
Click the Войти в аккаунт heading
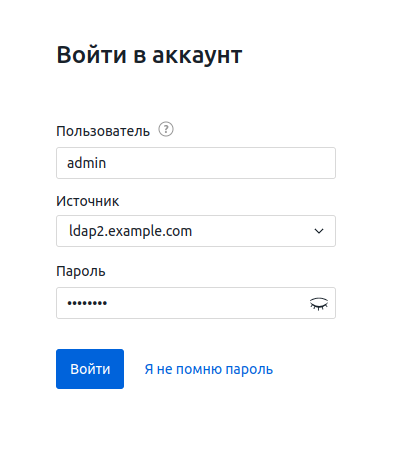pyautogui.click(x=149, y=55)
